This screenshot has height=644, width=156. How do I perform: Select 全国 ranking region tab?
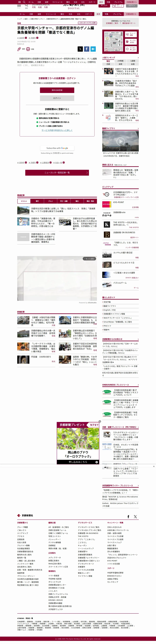coord(133,64)
